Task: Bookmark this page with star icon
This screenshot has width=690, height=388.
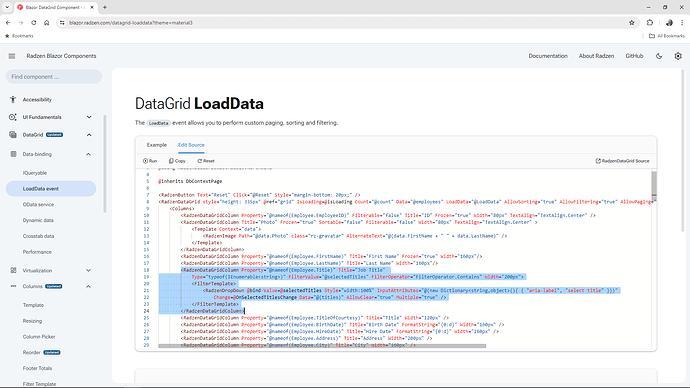Action: click(632, 22)
